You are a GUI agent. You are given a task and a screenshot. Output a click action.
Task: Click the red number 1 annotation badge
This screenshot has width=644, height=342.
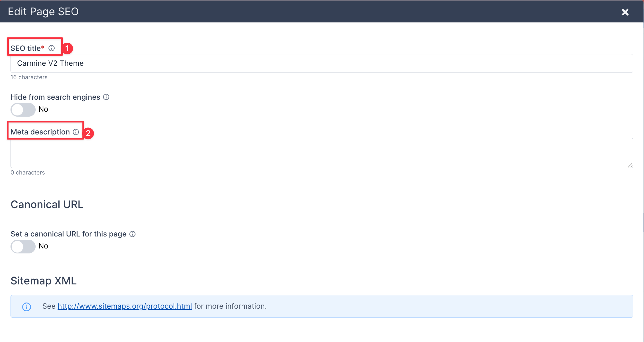click(67, 48)
